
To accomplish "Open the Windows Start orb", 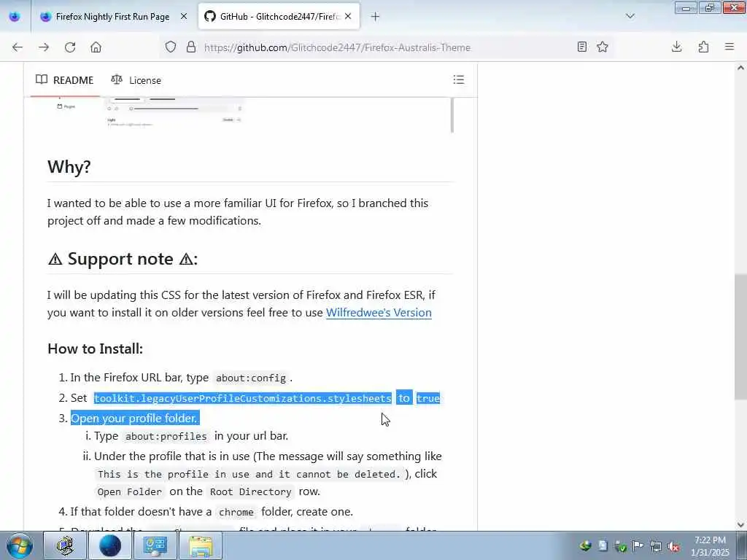I will tap(20, 545).
